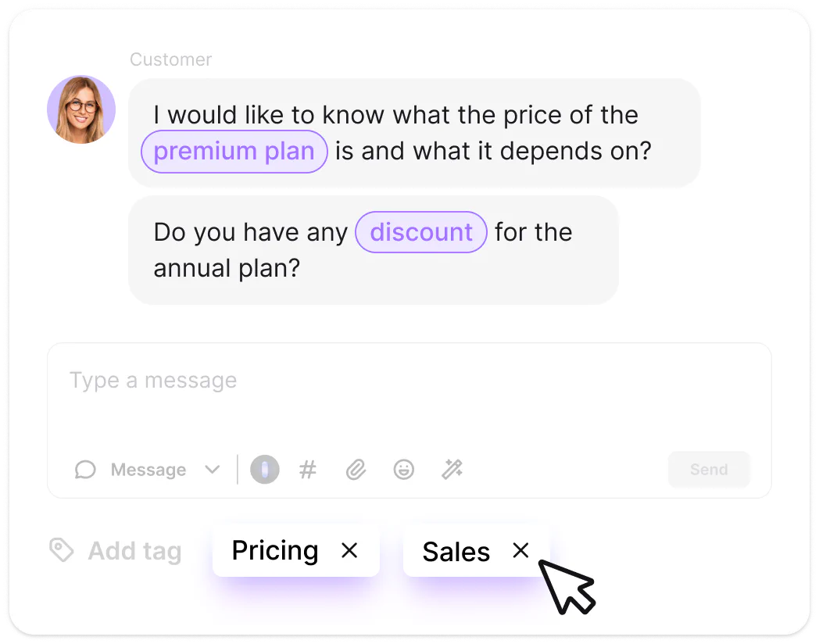
Task: Remove the Pricing tag
Action: coord(349,551)
